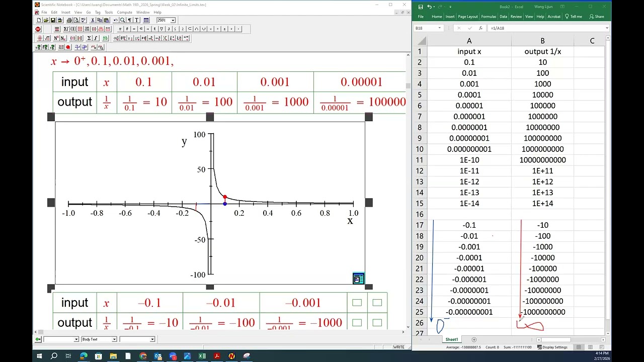Image resolution: width=644 pixels, height=362 pixels.
Task: Toggle Show/Hide paragraph marks icon
Action: [x=130, y=20]
